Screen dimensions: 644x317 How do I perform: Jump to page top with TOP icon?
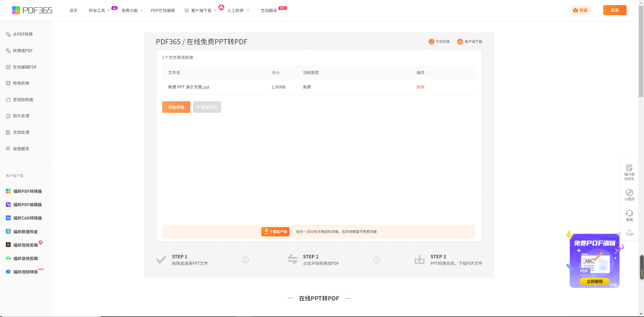point(629,233)
